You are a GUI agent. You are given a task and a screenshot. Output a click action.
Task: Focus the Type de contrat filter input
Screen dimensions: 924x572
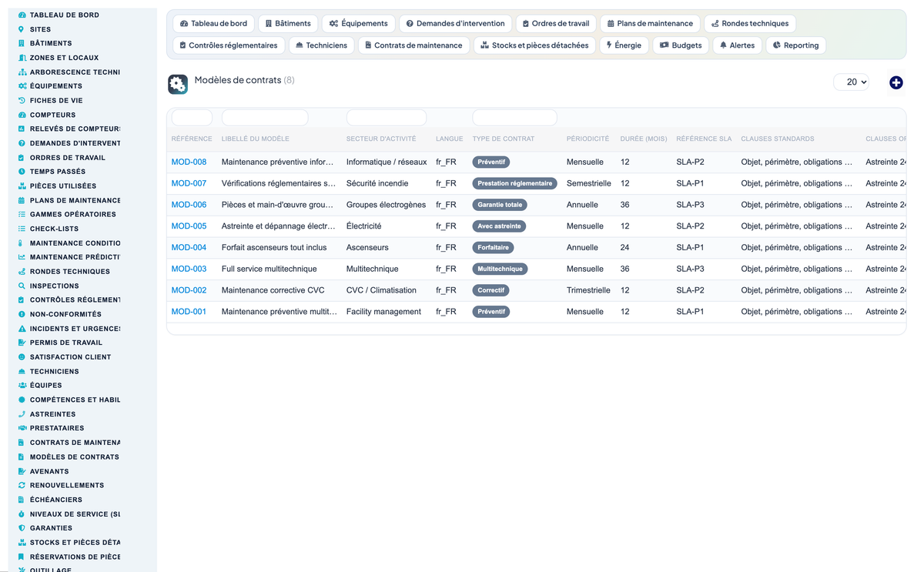point(514,118)
